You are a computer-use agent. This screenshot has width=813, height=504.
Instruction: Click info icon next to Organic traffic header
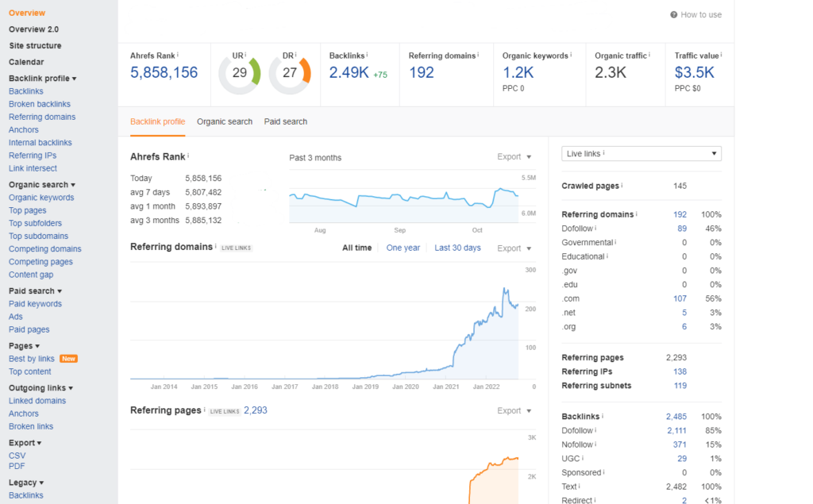click(x=649, y=54)
